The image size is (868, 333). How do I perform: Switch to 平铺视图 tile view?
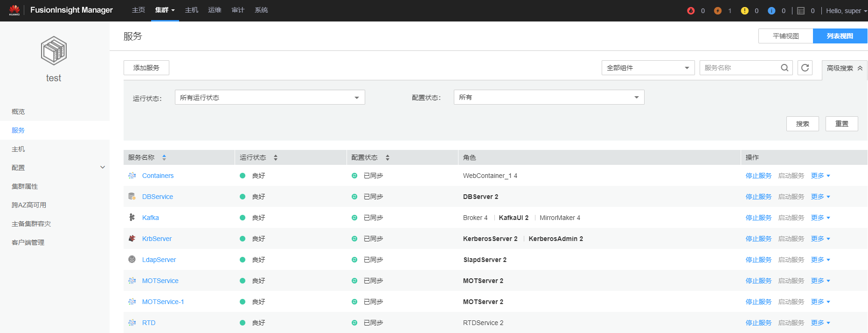(x=786, y=36)
